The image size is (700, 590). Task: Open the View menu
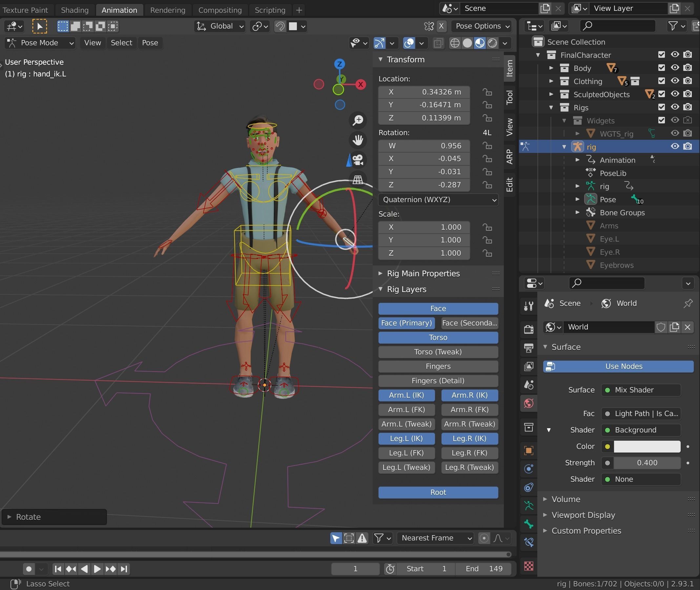93,43
